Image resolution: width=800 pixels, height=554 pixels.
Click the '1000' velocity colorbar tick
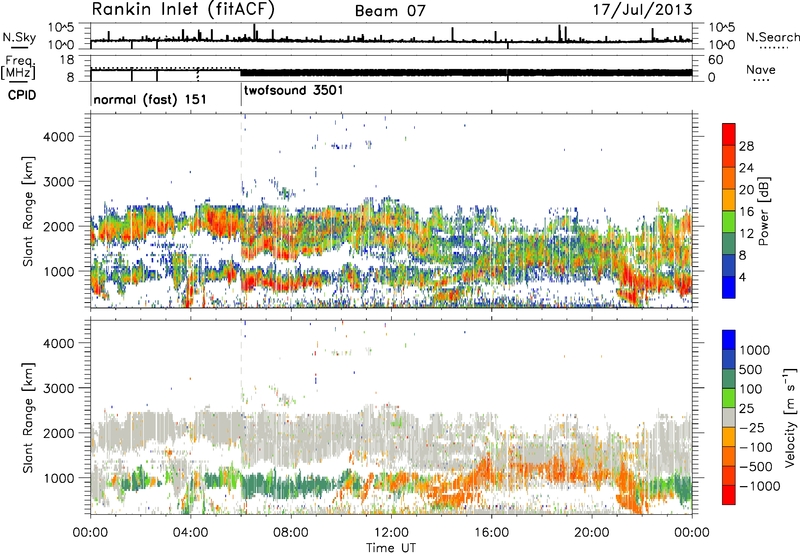pyautogui.click(x=754, y=350)
